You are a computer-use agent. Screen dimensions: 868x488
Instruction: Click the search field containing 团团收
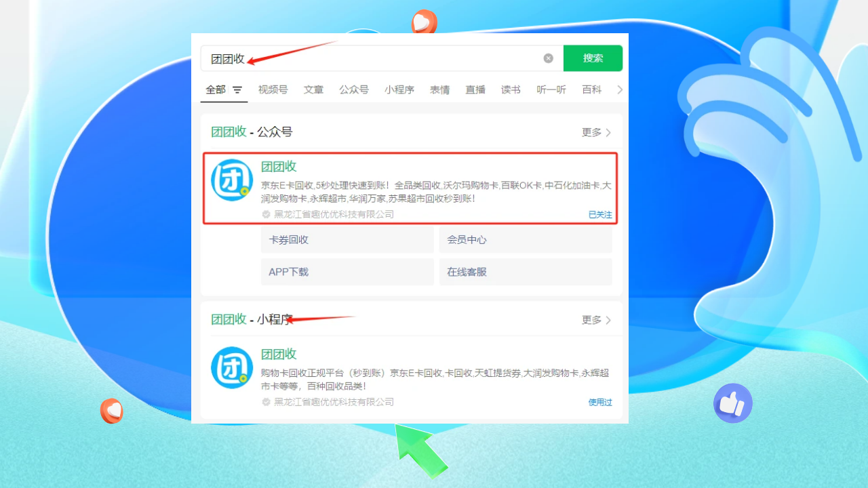click(382, 58)
